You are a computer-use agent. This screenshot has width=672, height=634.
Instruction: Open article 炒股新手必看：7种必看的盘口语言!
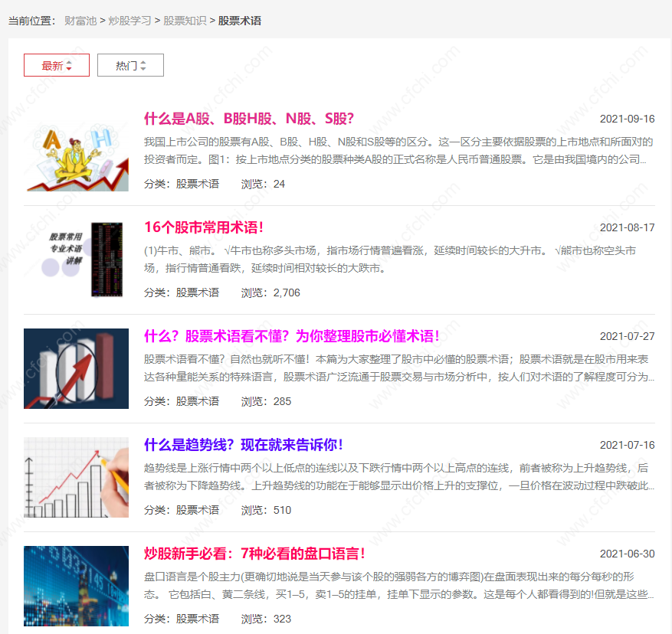coord(254,554)
